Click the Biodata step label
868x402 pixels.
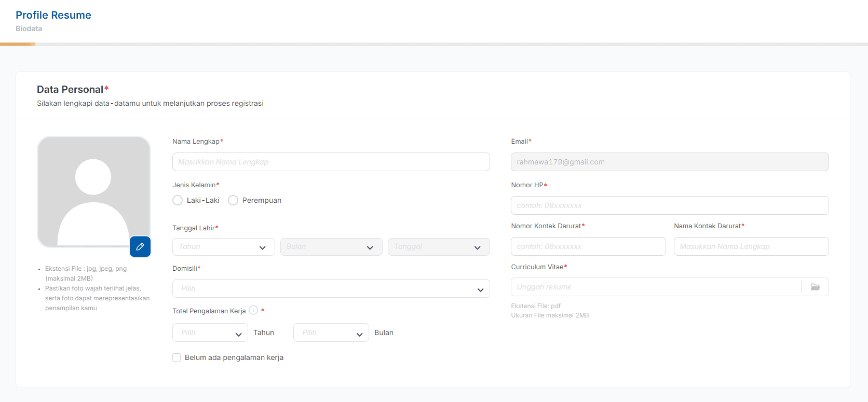[29, 29]
